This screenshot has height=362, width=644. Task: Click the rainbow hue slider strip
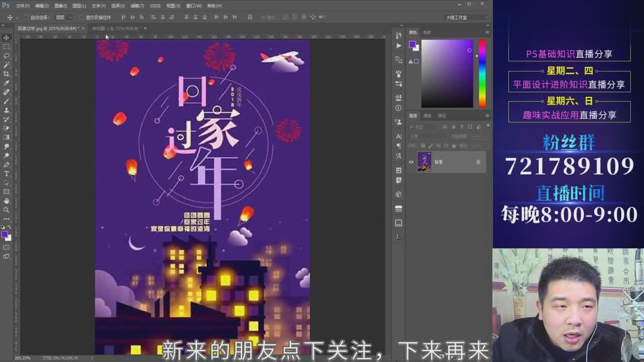coord(482,73)
